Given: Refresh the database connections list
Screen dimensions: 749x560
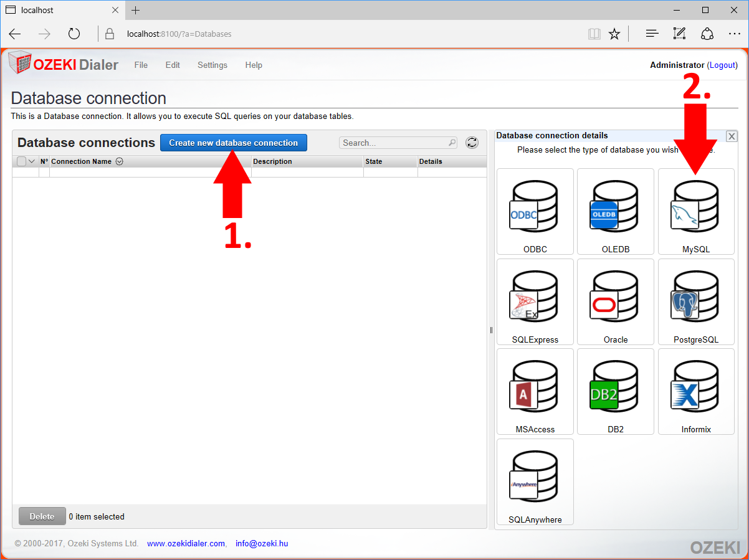Looking at the screenshot, I should [x=472, y=143].
